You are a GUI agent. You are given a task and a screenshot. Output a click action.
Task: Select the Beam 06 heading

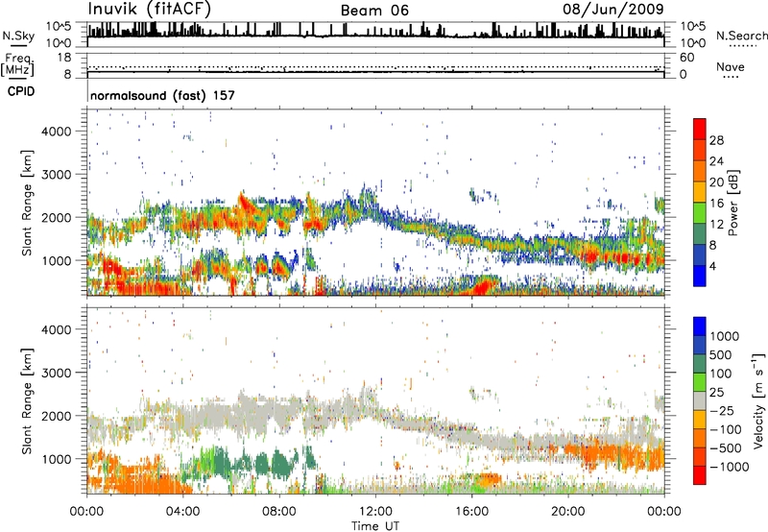374,11
